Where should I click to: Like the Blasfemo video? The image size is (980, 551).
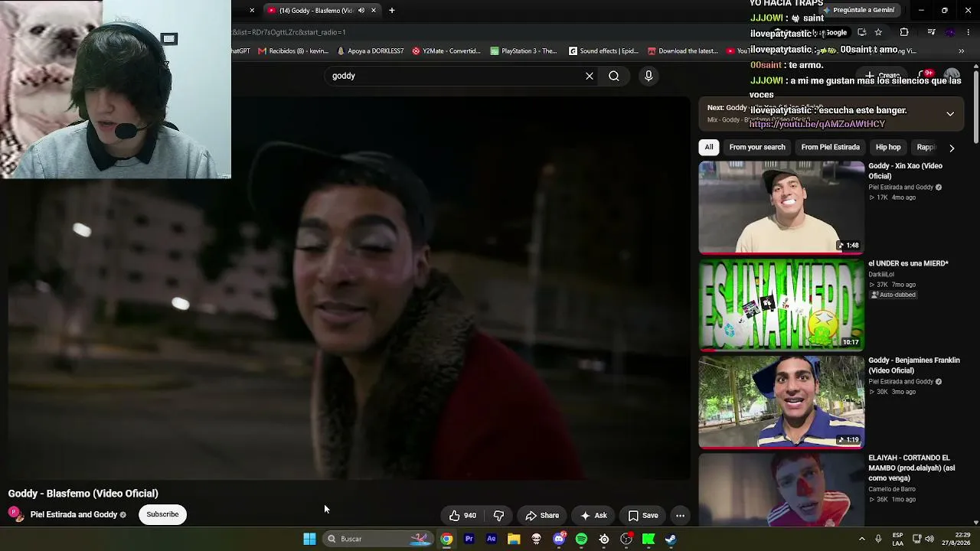[x=463, y=515]
